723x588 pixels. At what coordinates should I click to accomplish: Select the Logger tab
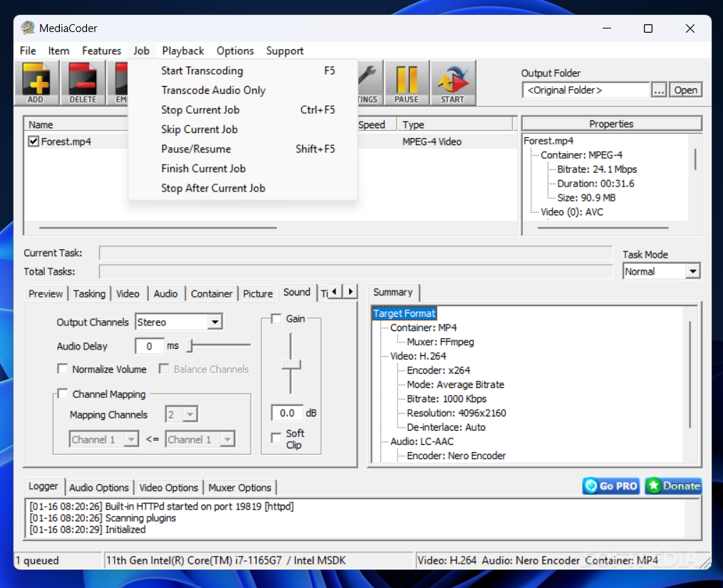(x=43, y=486)
